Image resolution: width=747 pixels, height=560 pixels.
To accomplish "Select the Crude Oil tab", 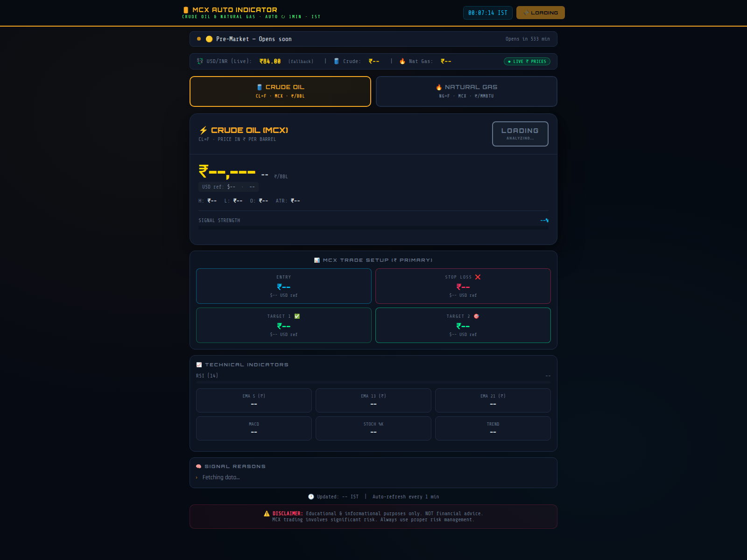I will pyautogui.click(x=280, y=91).
